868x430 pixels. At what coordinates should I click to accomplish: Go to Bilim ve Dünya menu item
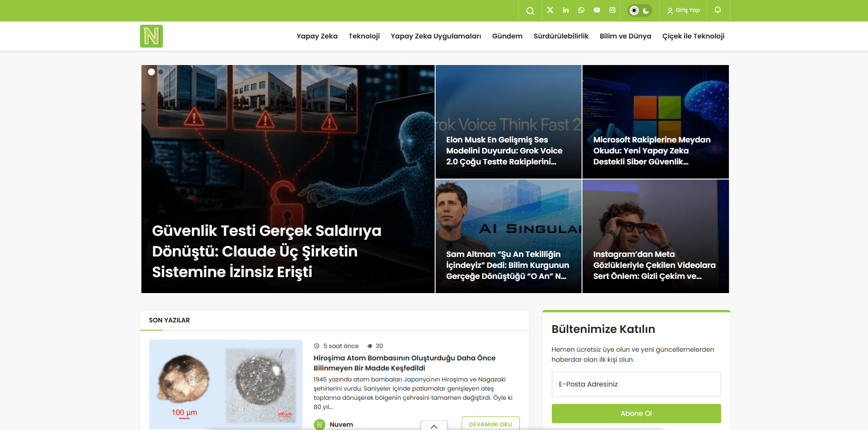click(625, 36)
